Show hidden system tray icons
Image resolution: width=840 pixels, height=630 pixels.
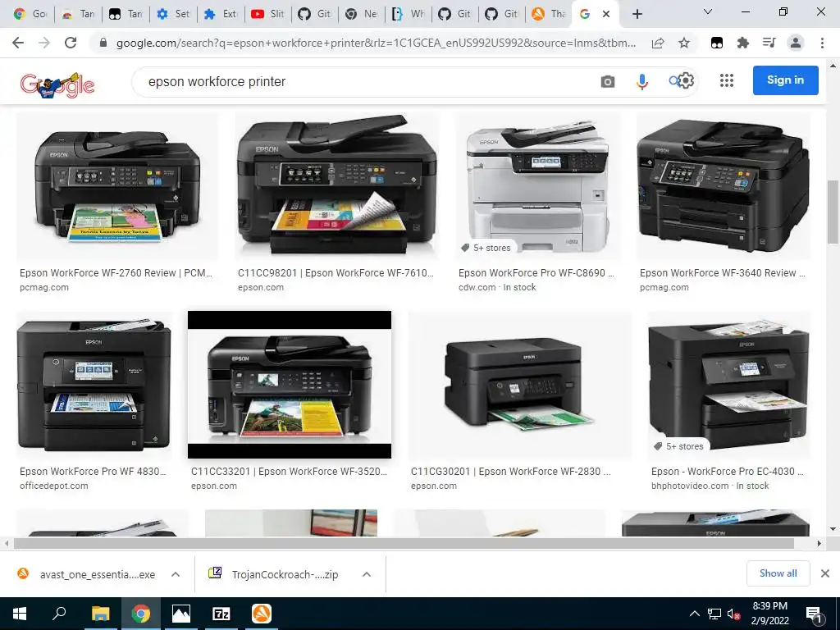(694, 614)
